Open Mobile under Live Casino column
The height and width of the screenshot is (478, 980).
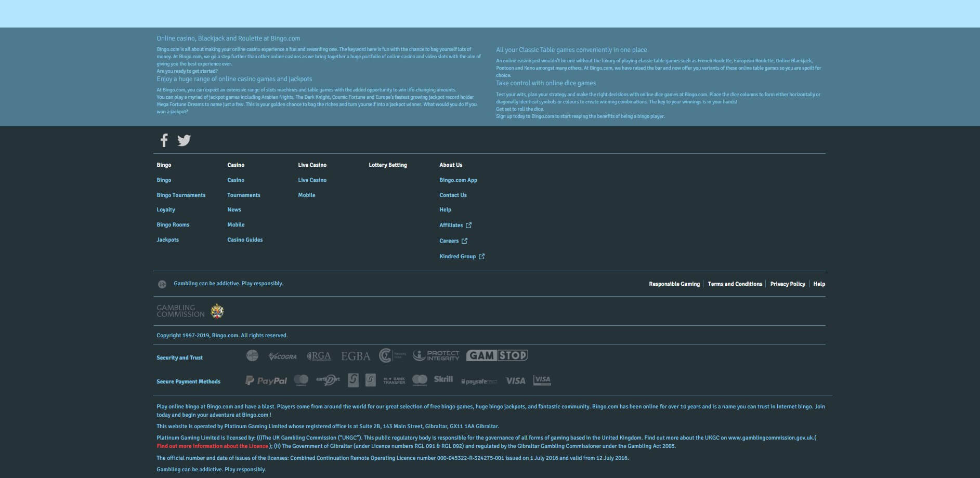307,195
